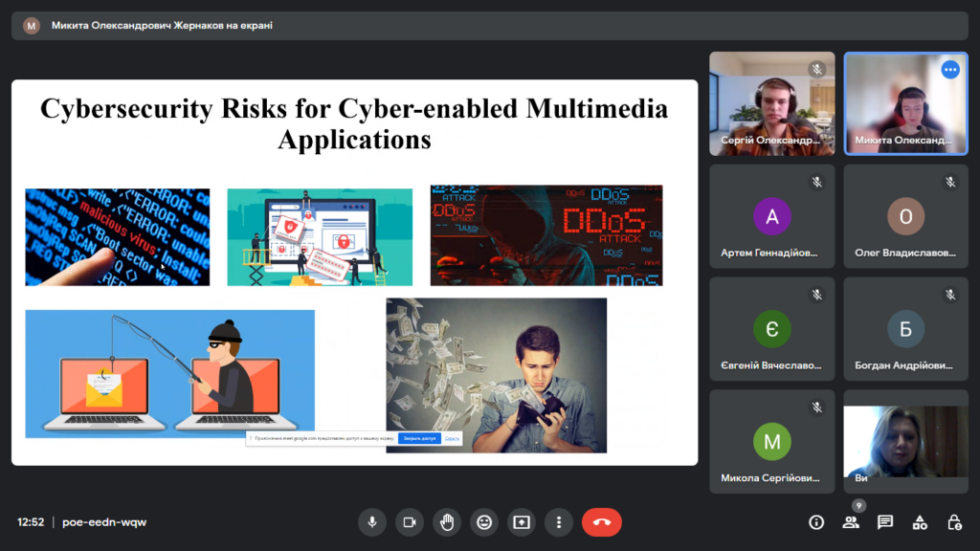Viewport: 980px width, 551px height.
Task: Select Артем Геннадійович's participant tile
Action: tap(771, 216)
